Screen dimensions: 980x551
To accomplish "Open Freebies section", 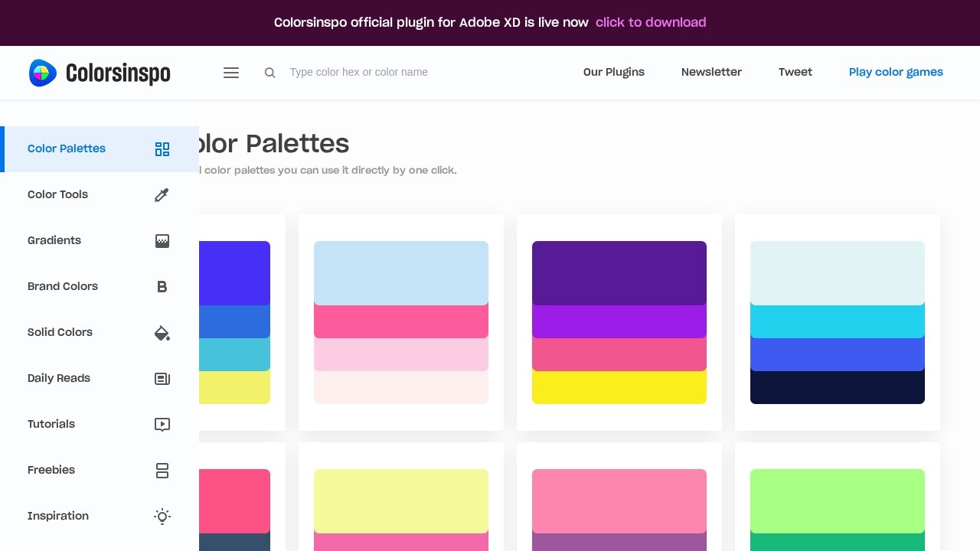I will tap(100, 471).
